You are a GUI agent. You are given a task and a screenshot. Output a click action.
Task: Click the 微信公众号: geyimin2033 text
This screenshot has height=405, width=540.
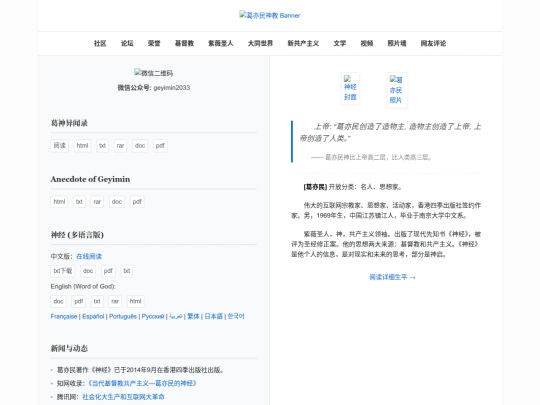coord(154,88)
